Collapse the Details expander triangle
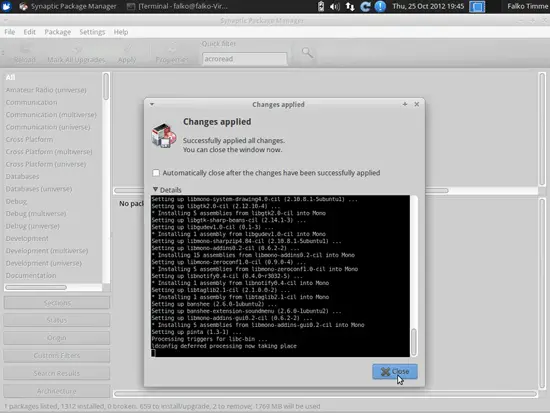Viewport: 550px width, 413px height. (155, 189)
